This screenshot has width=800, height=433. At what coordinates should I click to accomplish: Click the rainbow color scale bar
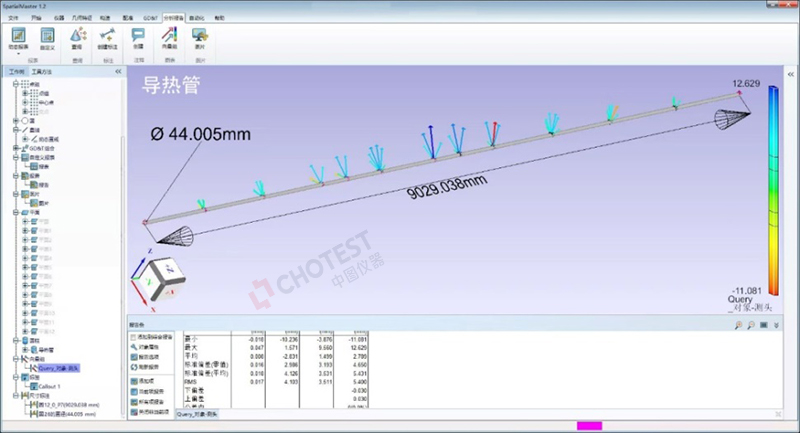tap(774, 190)
